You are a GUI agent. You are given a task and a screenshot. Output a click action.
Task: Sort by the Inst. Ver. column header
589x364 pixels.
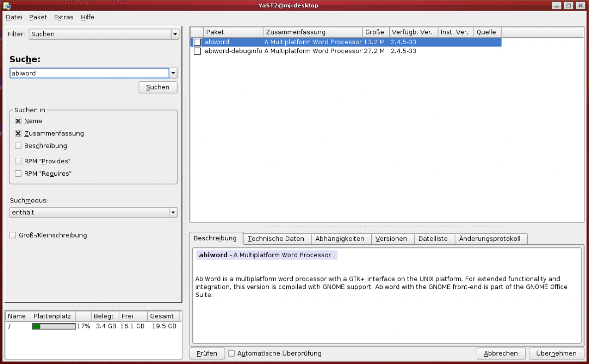[456, 32]
